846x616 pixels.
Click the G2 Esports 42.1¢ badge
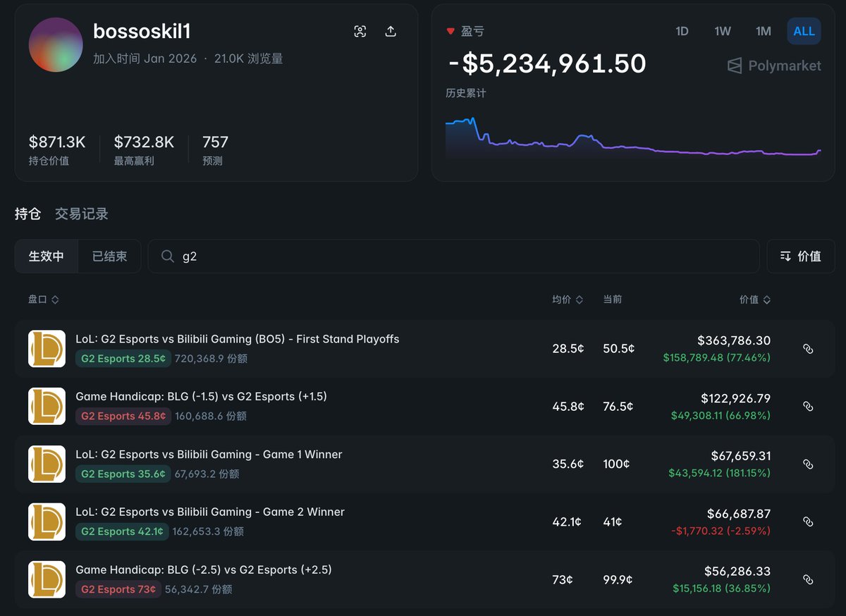pos(122,532)
